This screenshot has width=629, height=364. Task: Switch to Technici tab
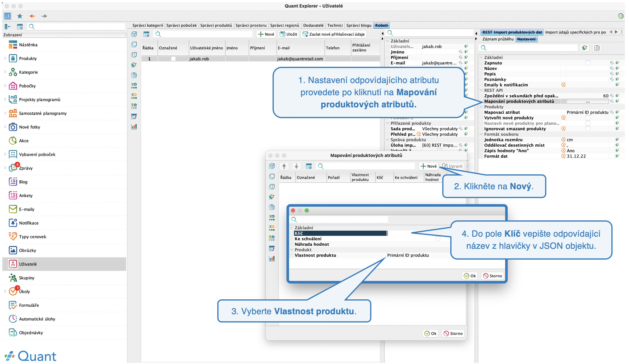[x=335, y=25]
